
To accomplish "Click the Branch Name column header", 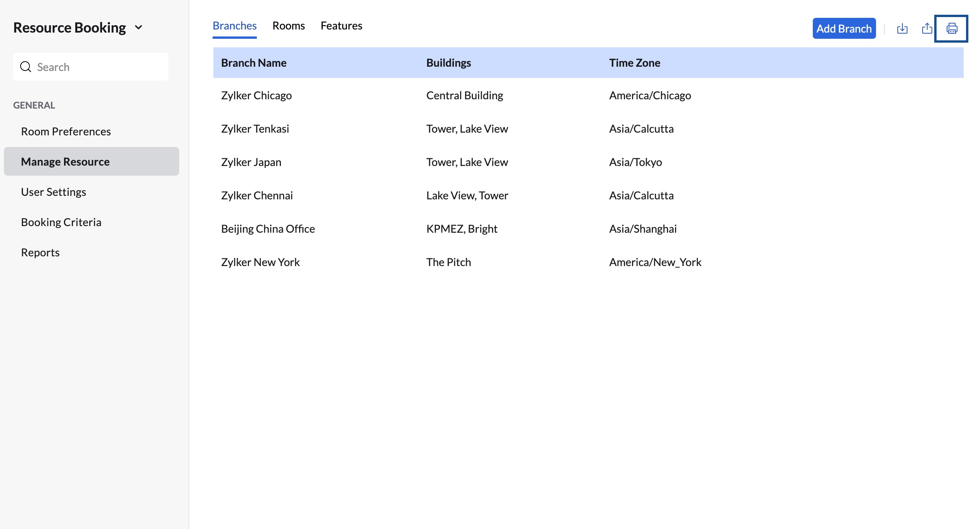I will click(x=254, y=63).
